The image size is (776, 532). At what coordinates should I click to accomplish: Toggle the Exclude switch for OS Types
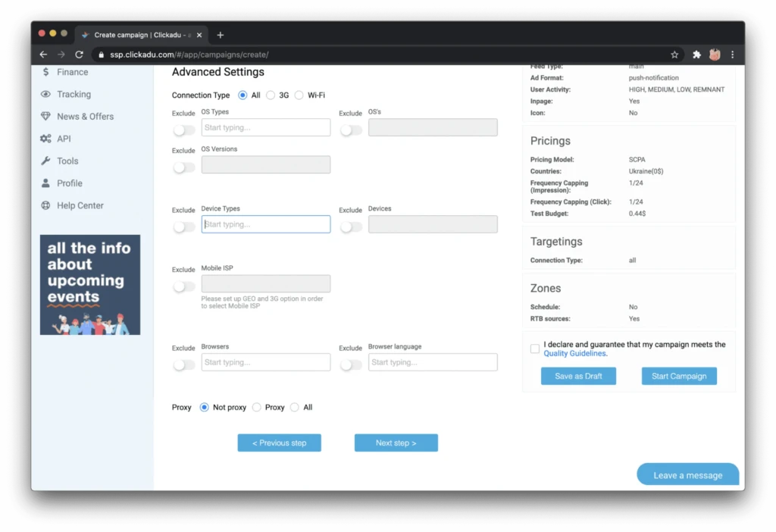[184, 130]
